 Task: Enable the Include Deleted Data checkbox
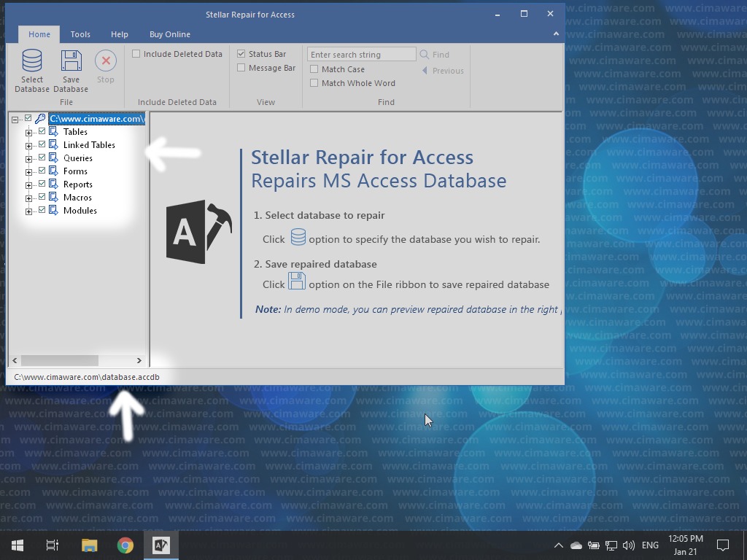pyautogui.click(x=136, y=54)
